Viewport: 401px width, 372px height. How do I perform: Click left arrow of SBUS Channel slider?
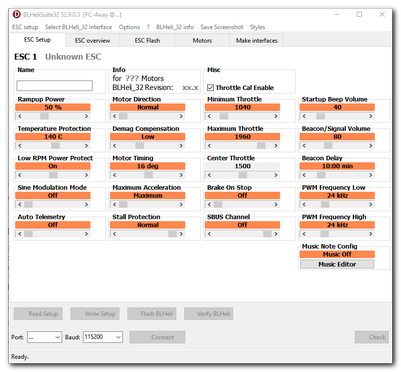coord(209,234)
